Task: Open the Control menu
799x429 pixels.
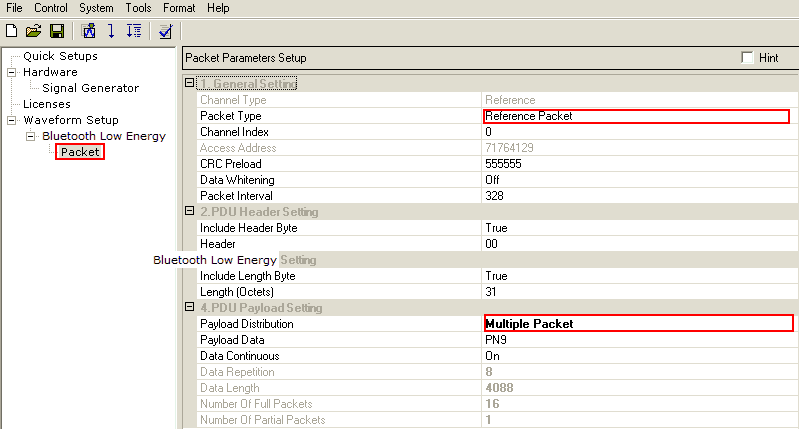Action: 50,8
